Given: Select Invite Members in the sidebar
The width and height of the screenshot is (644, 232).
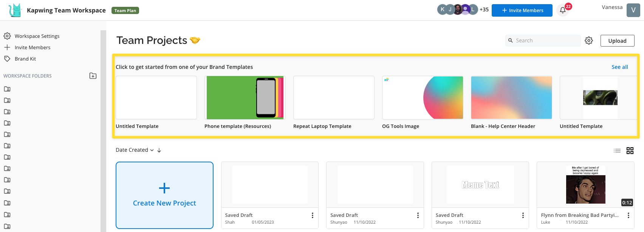Looking at the screenshot, I should point(32,47).
